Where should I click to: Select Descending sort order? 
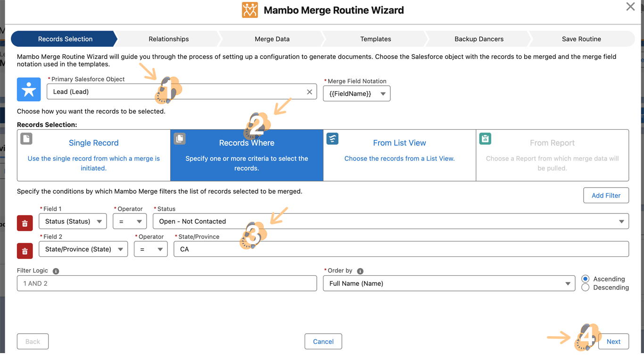point(586,288)
